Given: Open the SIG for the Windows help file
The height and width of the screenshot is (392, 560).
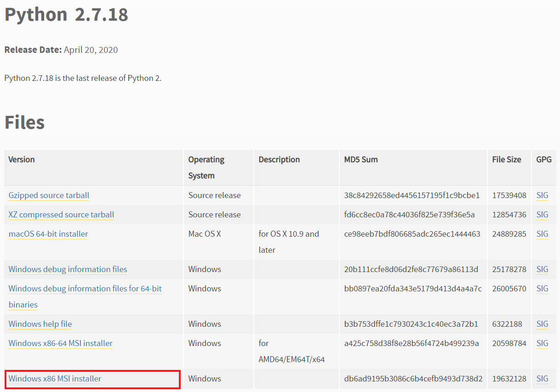Looking at the screenshot, I should coord(542,324).
